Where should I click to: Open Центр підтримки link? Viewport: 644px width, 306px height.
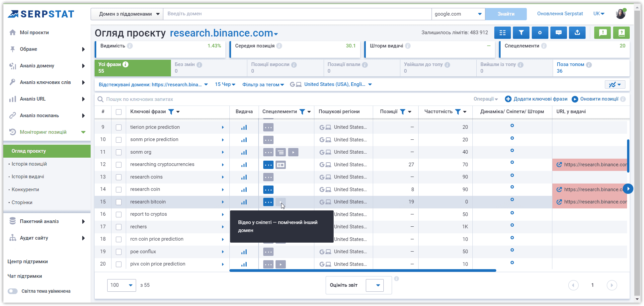(28, 262)
